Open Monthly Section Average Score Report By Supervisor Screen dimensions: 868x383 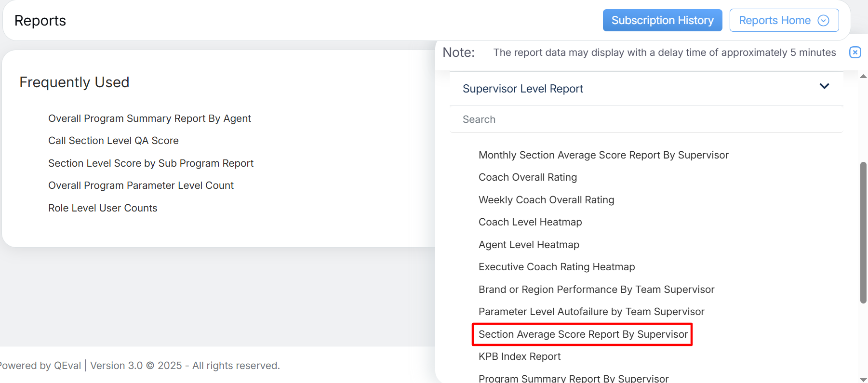(x=603, y=155)
